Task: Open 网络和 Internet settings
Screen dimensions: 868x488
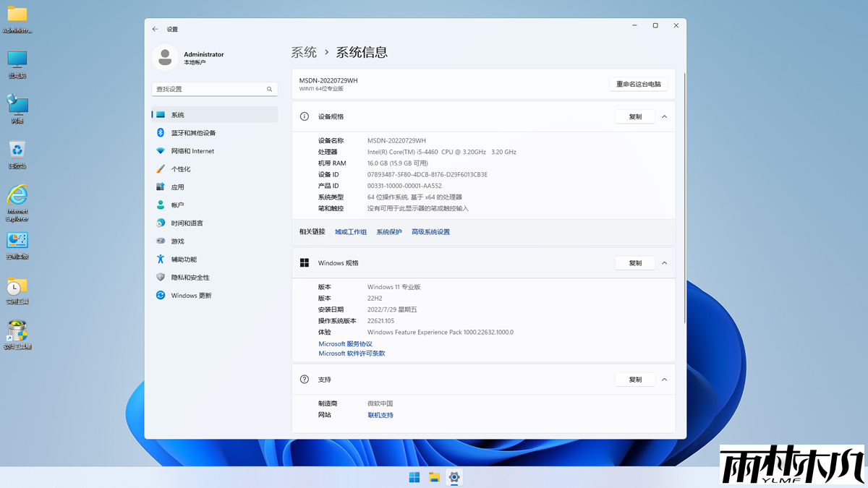Action: (x=194, y=150)
